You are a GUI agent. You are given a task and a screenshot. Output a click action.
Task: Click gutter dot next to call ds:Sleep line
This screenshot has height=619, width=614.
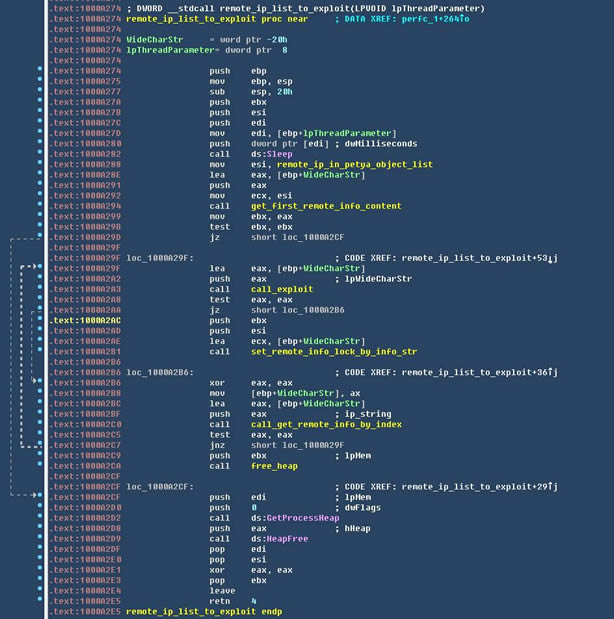click(40, 154)
